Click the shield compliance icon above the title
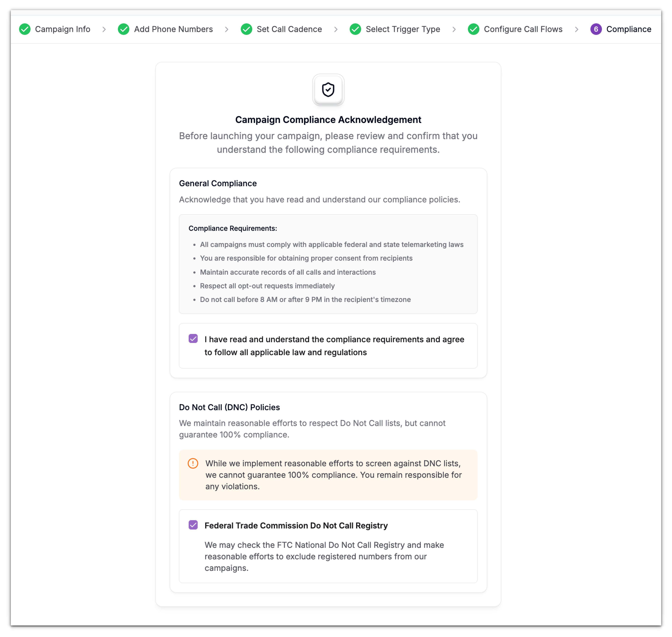672x637 pixels. coord(328,90)
